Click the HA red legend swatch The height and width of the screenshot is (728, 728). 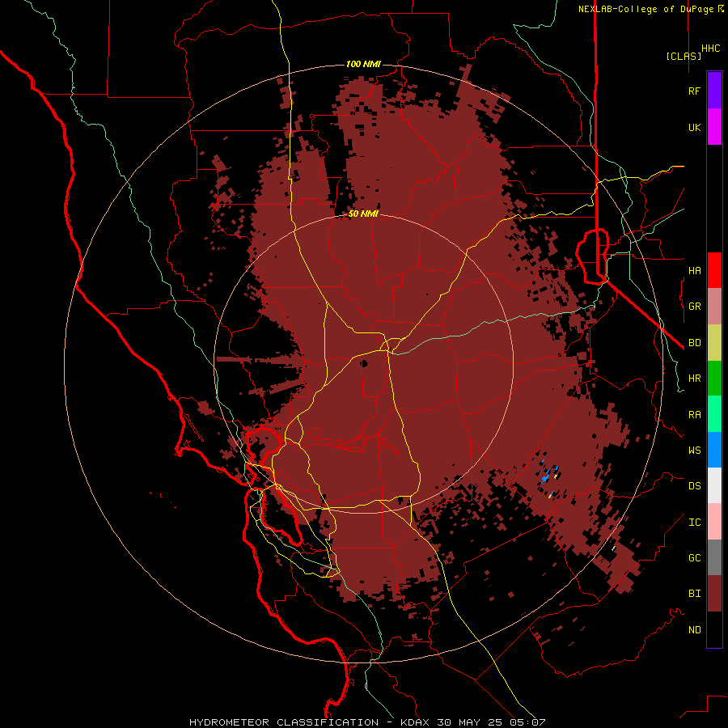pyautogui.click(x=714, y=270)
